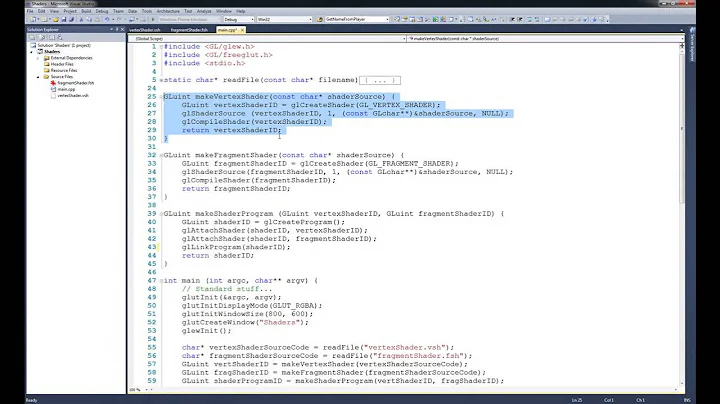Click the split-window handle above the editor scrollbar
Image resolution: width=720 pixels, height=404 pixels.
click(681, 45)
